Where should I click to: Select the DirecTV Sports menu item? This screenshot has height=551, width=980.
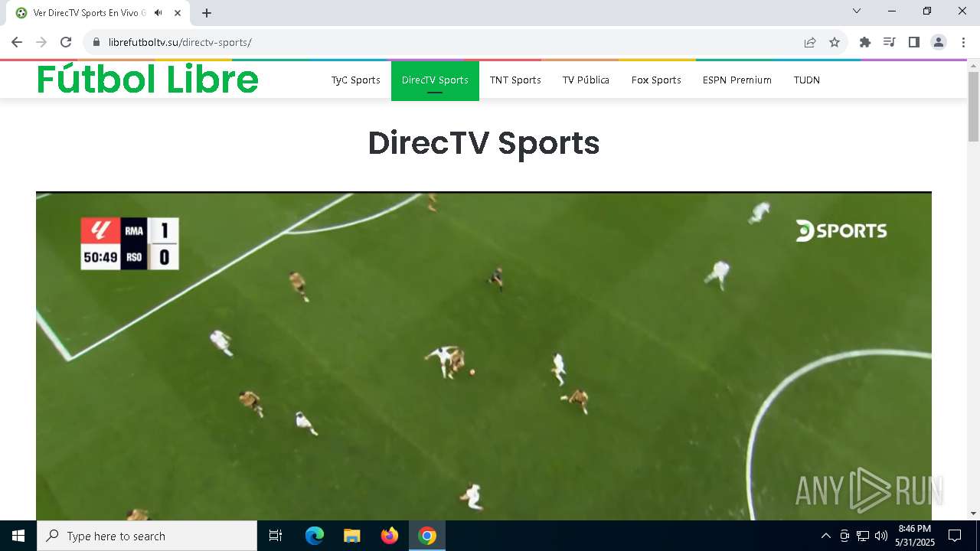click(x=435, y=80)
